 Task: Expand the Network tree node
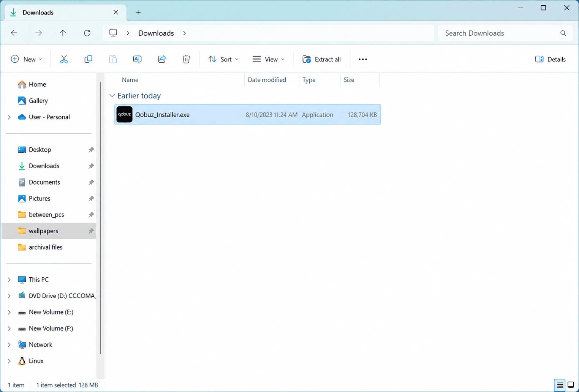[x=9, y=345]
